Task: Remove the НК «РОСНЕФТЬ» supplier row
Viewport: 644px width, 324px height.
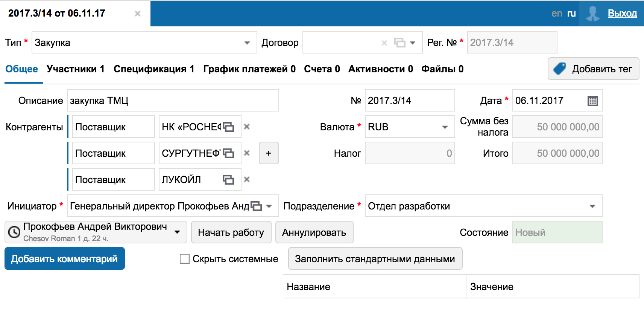Action: 247,127
